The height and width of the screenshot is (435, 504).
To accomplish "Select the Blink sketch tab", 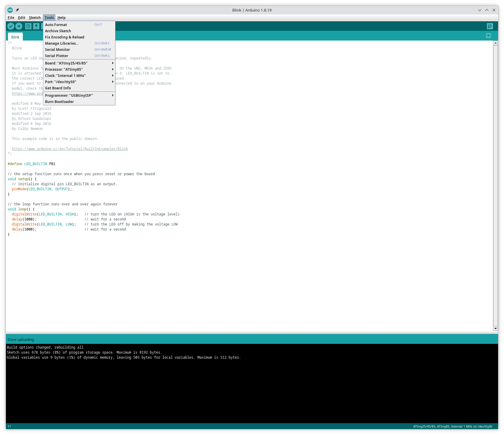I will 15,37.
